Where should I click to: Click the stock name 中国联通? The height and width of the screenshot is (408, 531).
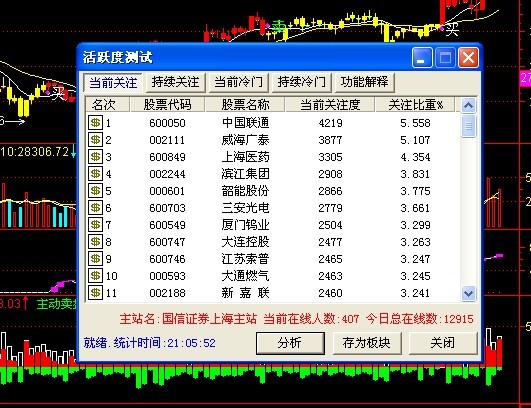pyautogui.click(x=246, y=123)
